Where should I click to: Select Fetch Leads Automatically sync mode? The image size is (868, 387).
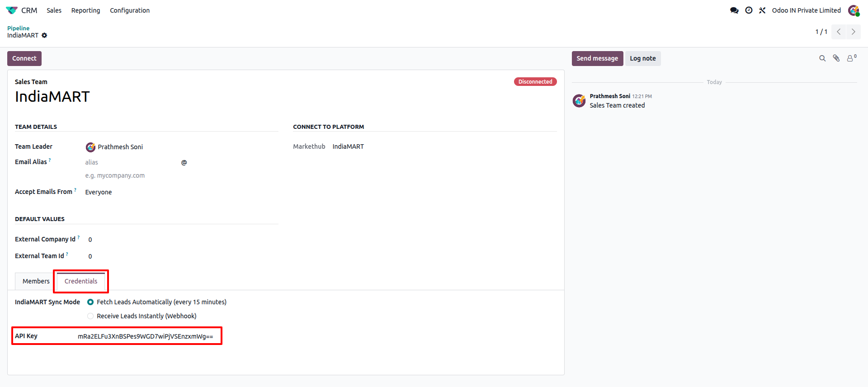point(90,302)
